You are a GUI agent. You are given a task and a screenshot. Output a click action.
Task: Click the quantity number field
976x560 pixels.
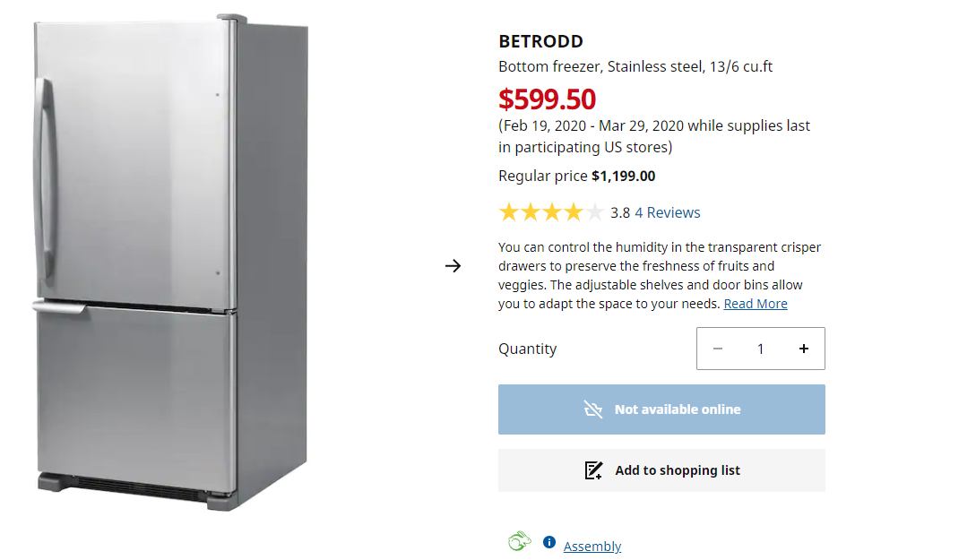[x=760, y=349]
